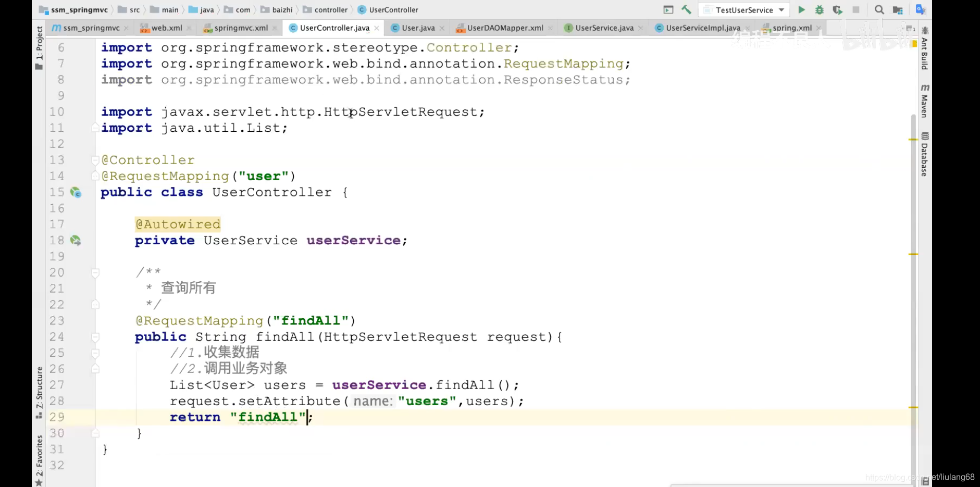This screenshot has width=980, height=487.
Task: Click autowired gutter icon on line 18
Action: pyautogui.click(x=76, y=241)
